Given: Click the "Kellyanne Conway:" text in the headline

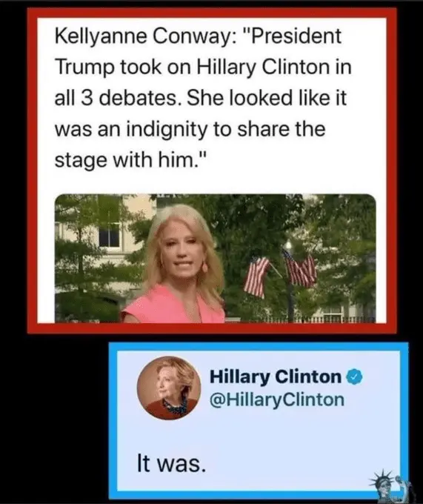Looking at the screenshot, I should (x=146, y=36).
